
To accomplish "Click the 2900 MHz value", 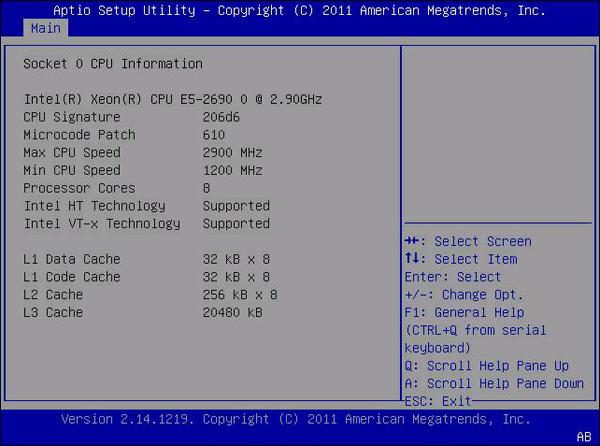I will [233, 153].
